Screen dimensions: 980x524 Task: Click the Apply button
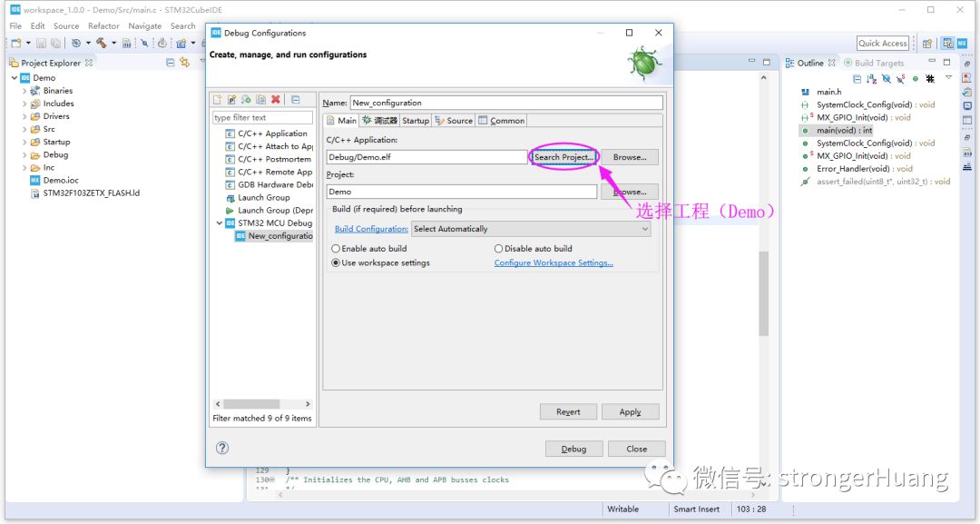pos(630,412)
